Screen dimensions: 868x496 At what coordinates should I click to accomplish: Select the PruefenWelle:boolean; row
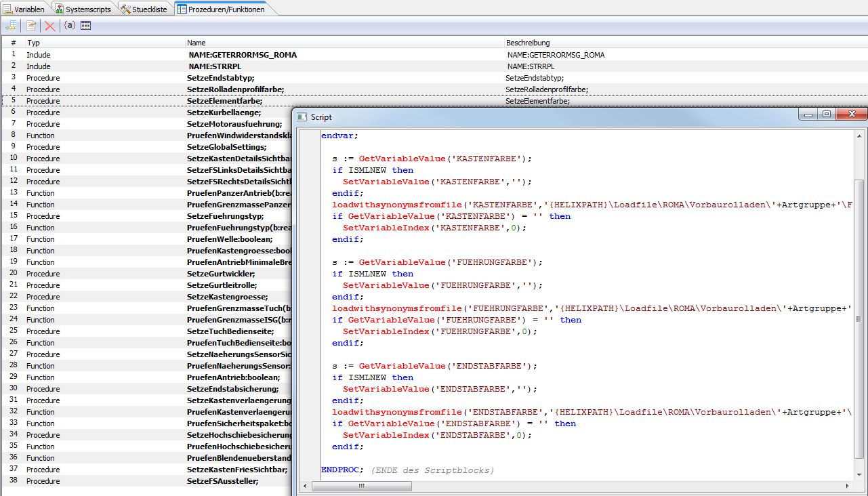point(230,239)
